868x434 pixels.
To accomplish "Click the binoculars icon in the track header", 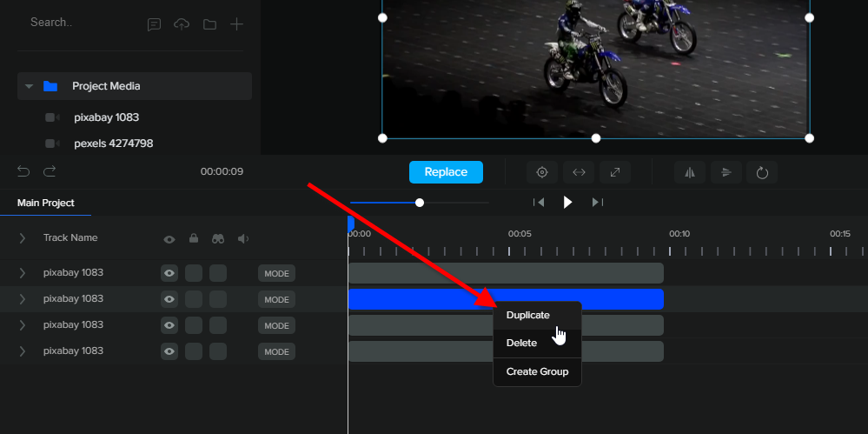I will point(218,239).
